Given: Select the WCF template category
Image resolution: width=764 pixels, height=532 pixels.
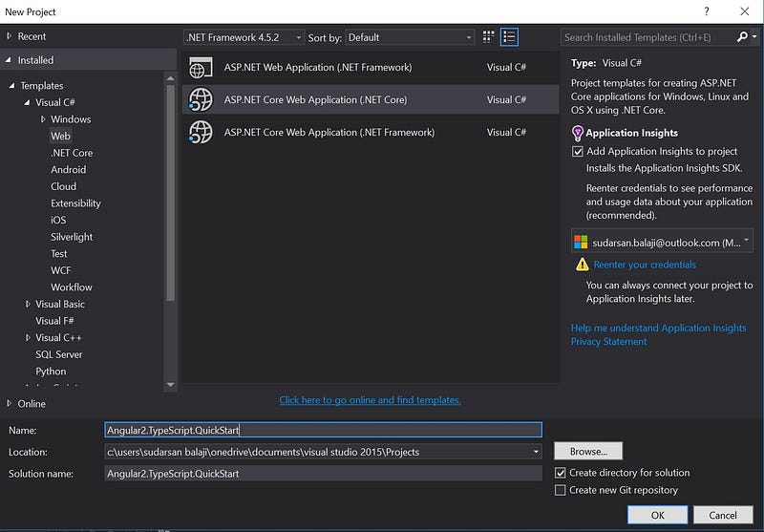Looking at the screenshot, I should coord(61,270).
